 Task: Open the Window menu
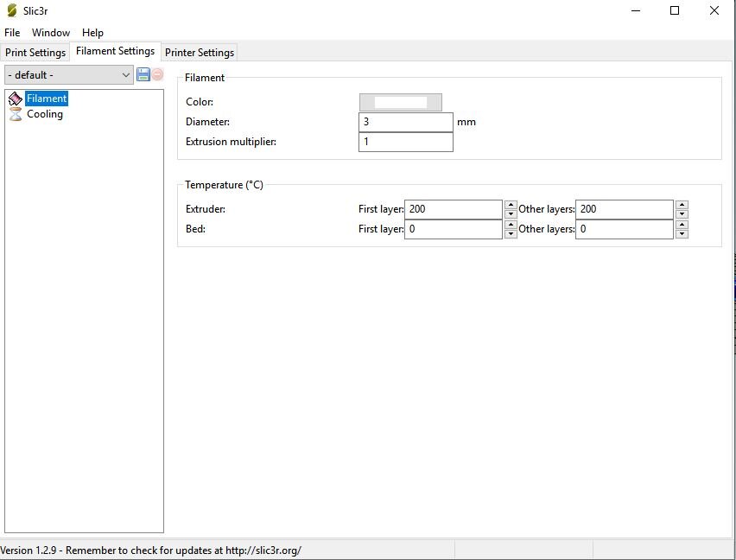point(51,33)
